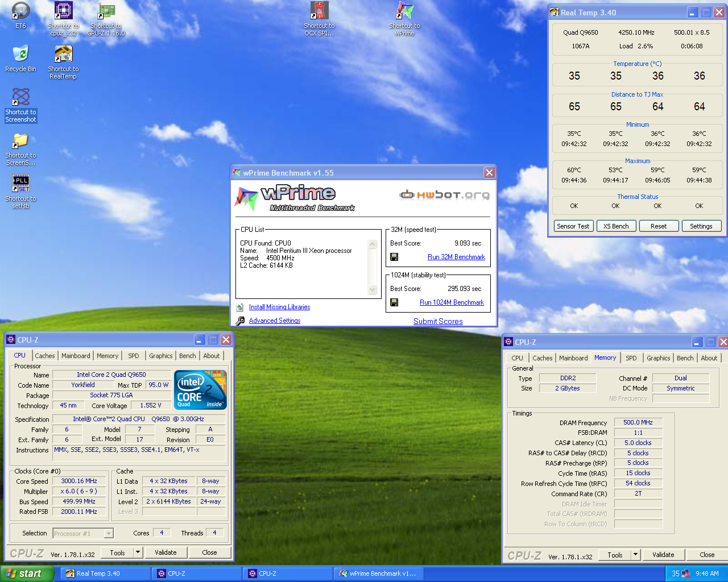Open SPD tab in right CPU-Z
Screen dimensions: 728x582
pos(631,358)
